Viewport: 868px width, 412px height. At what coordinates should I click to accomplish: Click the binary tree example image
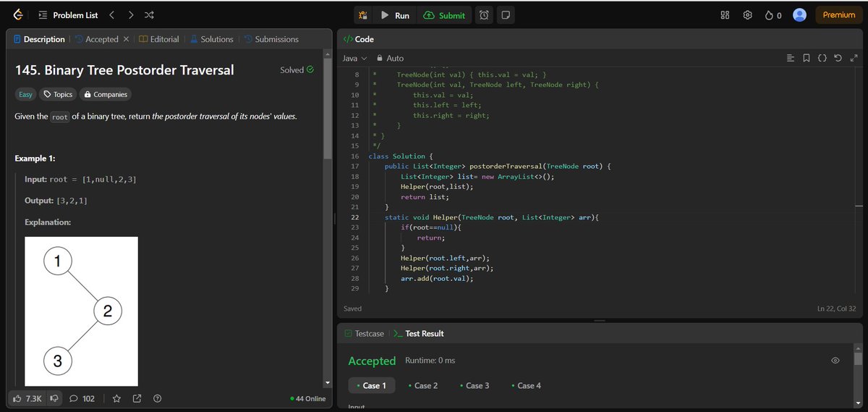(81, 311)
